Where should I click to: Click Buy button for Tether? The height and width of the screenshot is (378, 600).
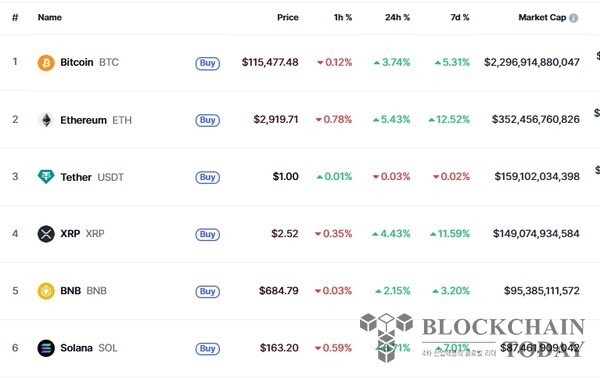click(207, 177)
